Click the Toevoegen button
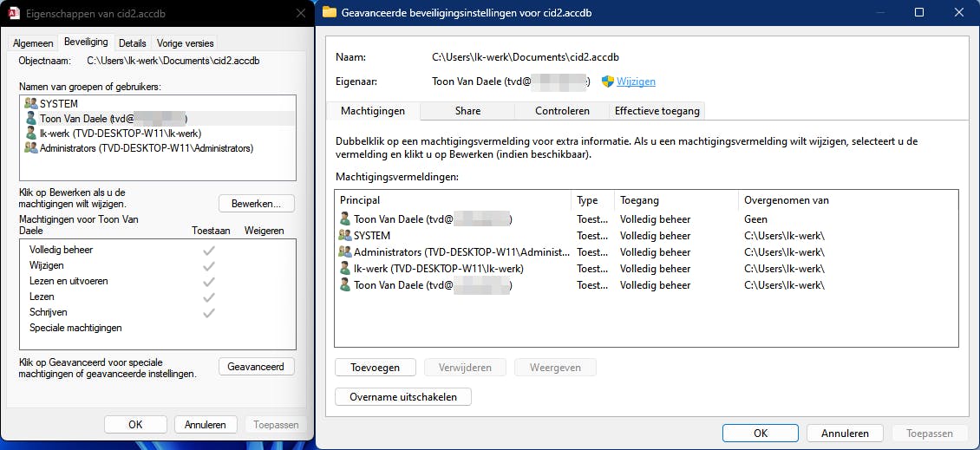980x450 pixels. tap(376, 368)
